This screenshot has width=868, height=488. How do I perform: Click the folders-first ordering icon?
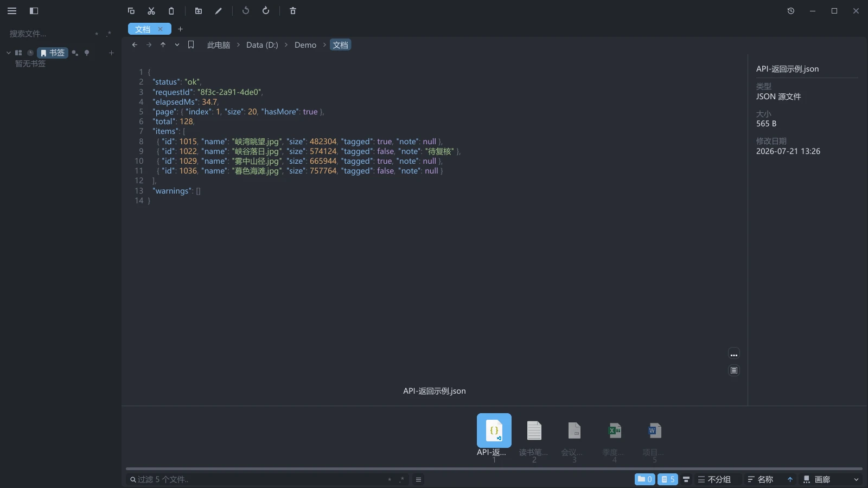(x=686, y=479)
